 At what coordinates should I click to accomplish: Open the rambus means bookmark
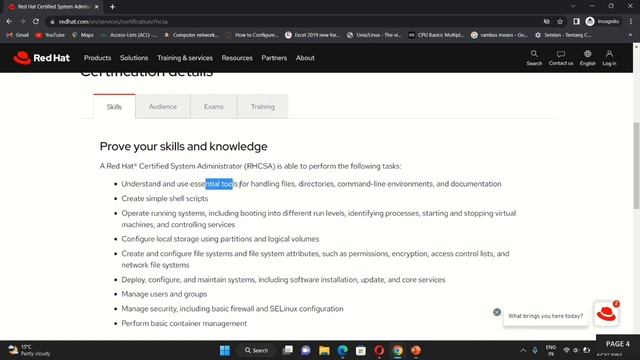(500, 35)
